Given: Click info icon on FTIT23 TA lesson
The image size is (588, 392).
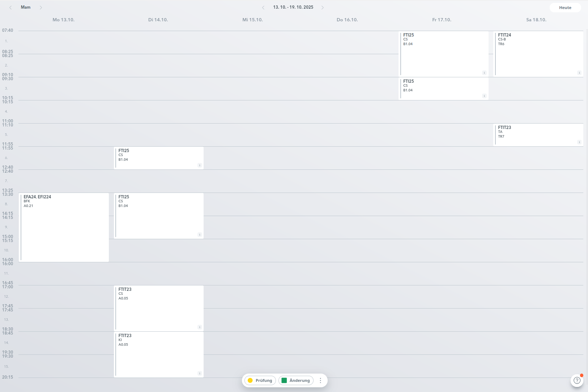Looking at the screenshot, I should (579, 142).
